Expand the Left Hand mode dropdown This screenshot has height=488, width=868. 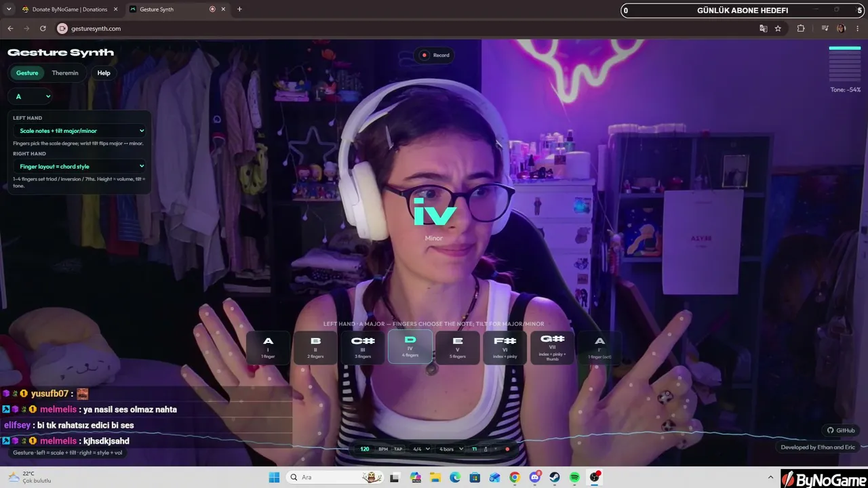point(79,131)
